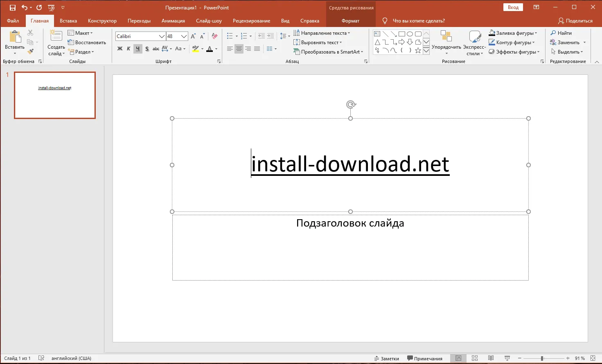602x364 pixels.
Task: Open the Вставка ribbon tab
Action: [x=68, y=21]
